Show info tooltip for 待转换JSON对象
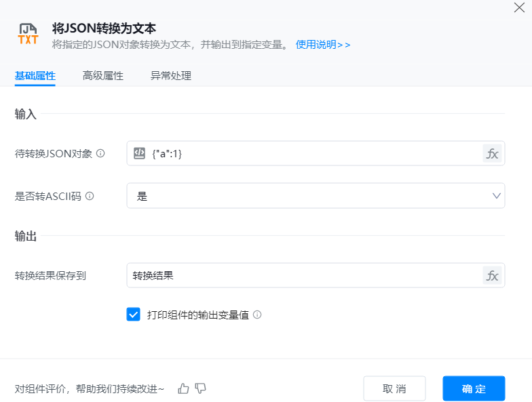This screenshot has height=402, width=532. point(100,154)
